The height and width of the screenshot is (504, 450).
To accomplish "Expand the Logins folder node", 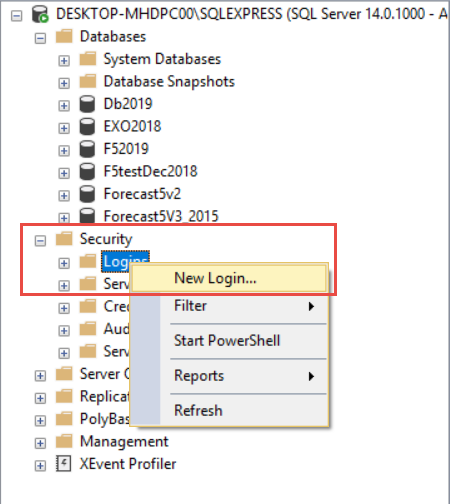I will 64,263.
